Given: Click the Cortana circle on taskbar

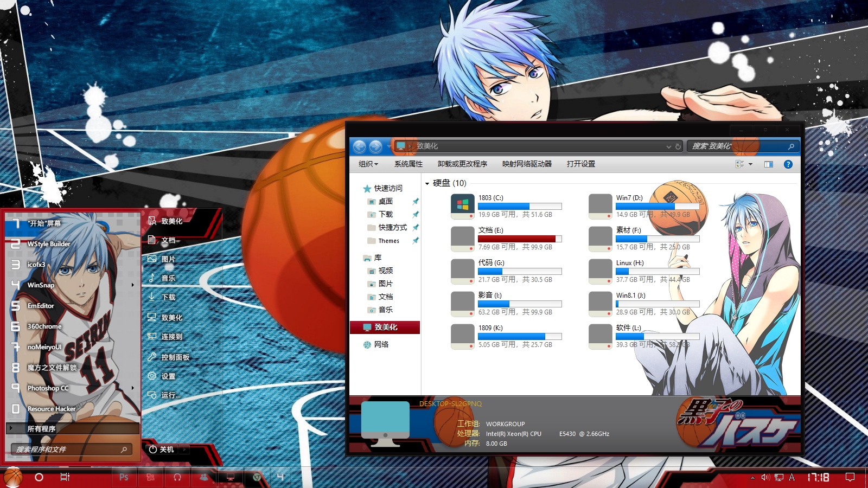Looking at the screenshot, I should pyautogui.click(x=39, y=477).
